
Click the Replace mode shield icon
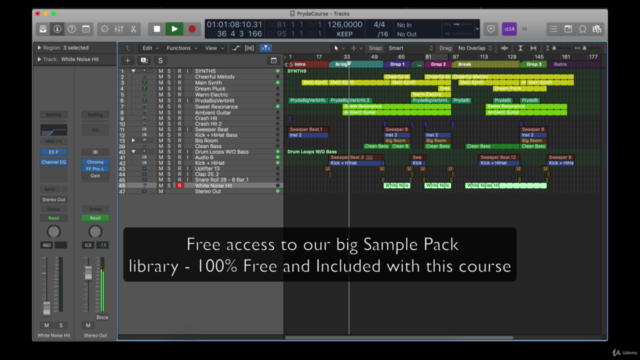(491, 29)
